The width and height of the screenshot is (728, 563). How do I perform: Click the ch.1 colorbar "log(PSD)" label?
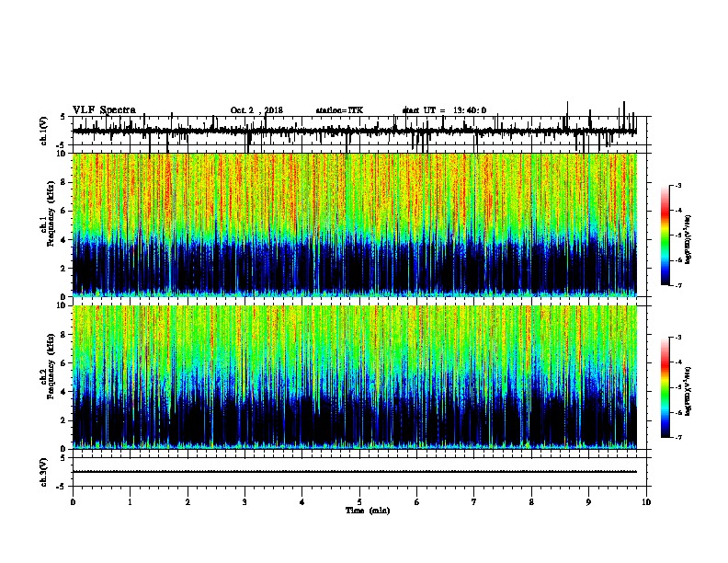[688, 239]
